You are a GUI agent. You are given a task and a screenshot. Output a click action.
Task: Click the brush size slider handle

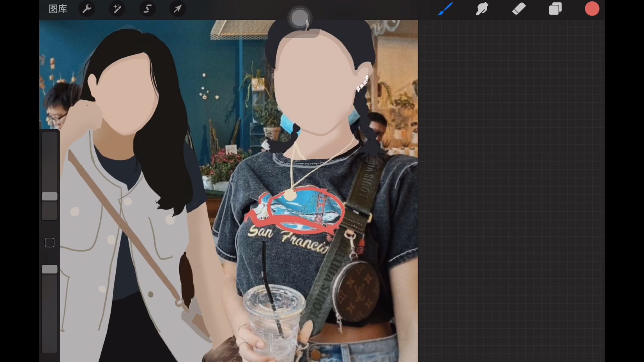coord(50,196)
